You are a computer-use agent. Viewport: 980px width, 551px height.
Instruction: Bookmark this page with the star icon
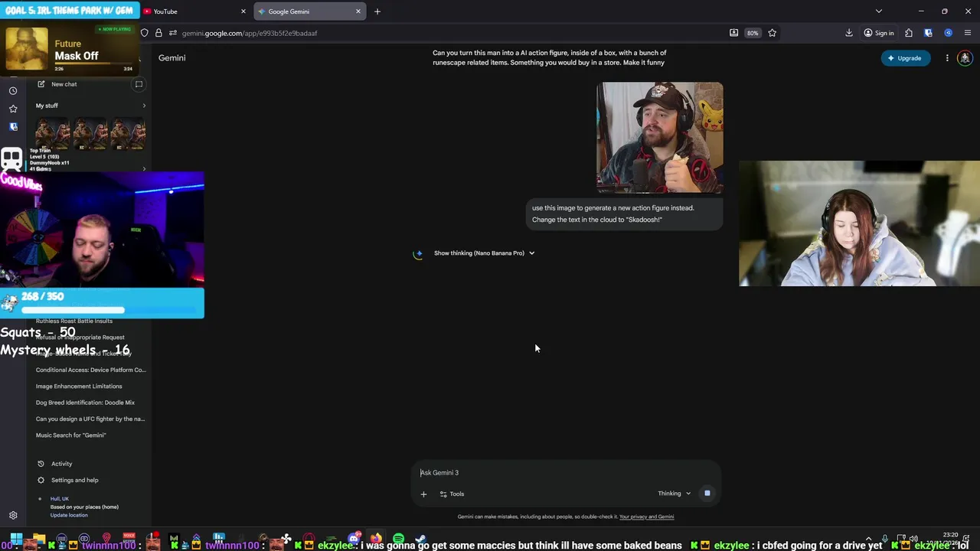coord(772,33)
